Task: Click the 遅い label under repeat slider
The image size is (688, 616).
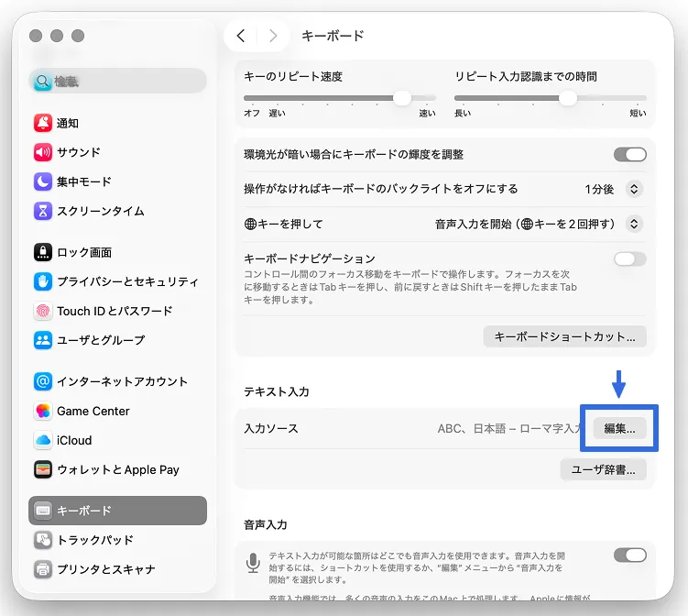Action: point(277,114)
